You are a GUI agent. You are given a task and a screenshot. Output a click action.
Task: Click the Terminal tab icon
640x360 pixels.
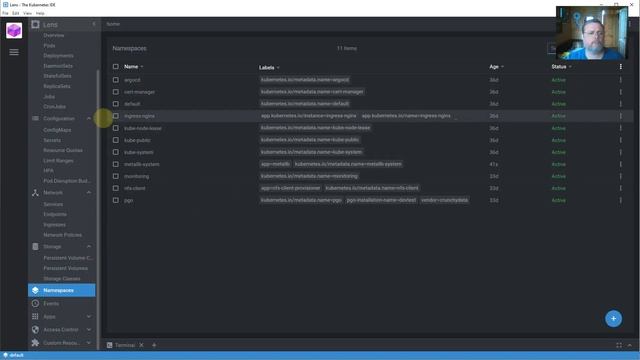point(110,345)
